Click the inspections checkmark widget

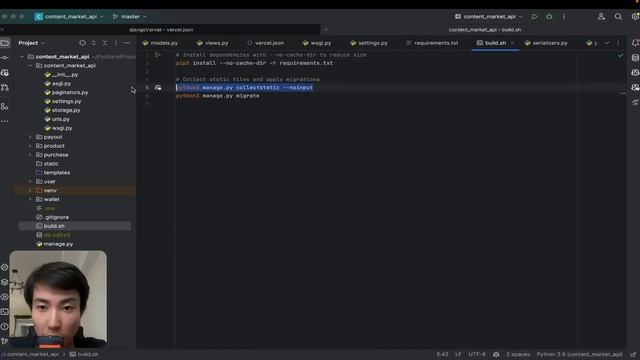(x=620, y=55)
